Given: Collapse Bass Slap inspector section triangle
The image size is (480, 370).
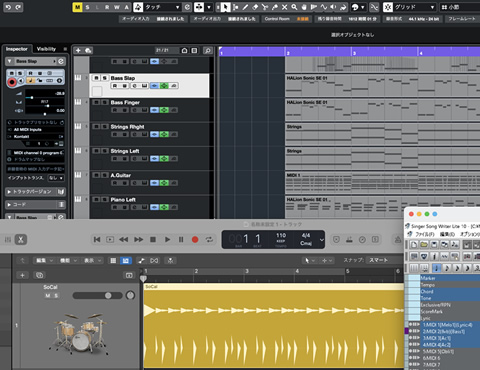Looking at the screenshot, I should pos(10,61).
